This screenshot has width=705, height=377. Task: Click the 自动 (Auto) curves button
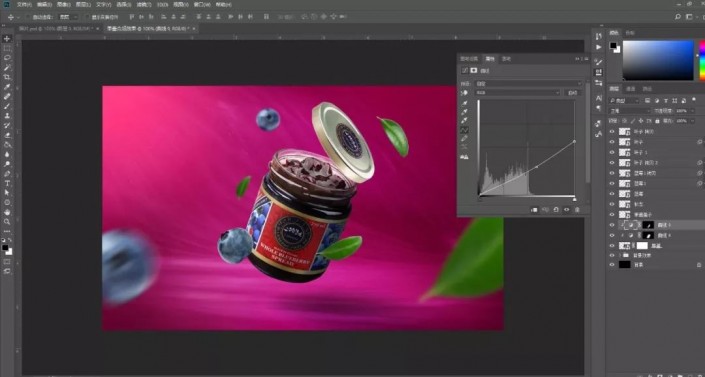coord(572,93)
